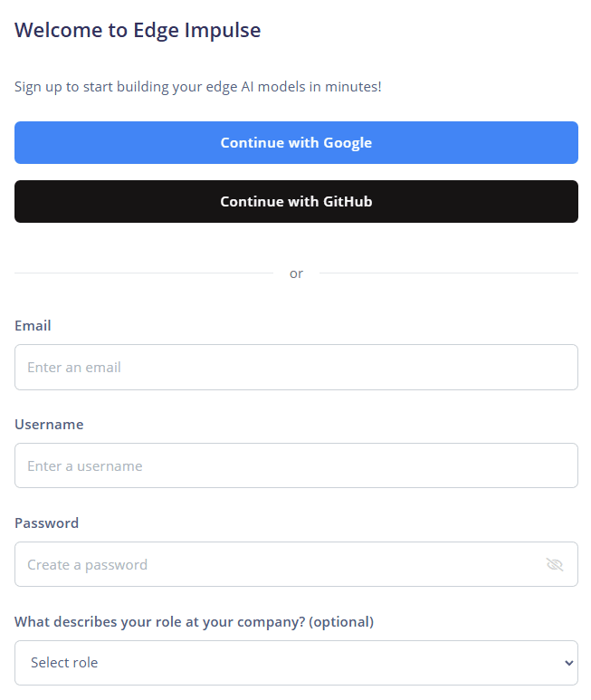Click the divider line left of 'or'

(x=145, y=273)
